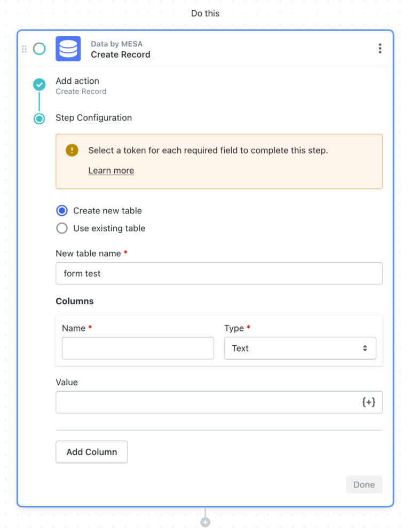This screenshot has height=532, width=410.
Task: Click the Step Configuration target icon
Action: [39, 118]
